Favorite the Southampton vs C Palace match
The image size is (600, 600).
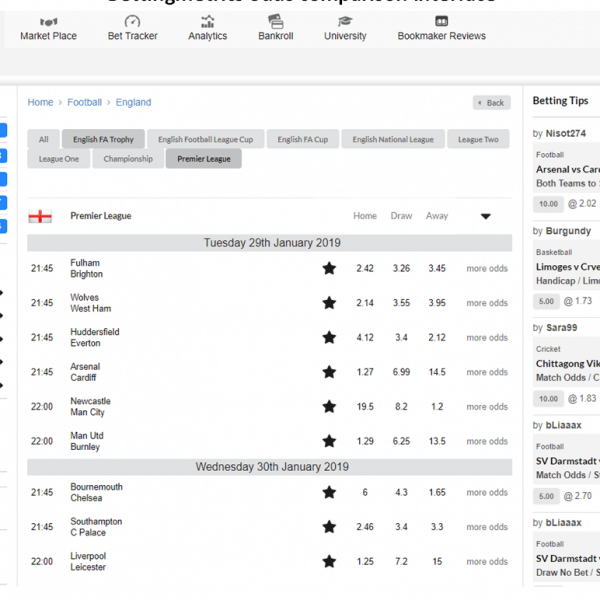click(329, 527)
